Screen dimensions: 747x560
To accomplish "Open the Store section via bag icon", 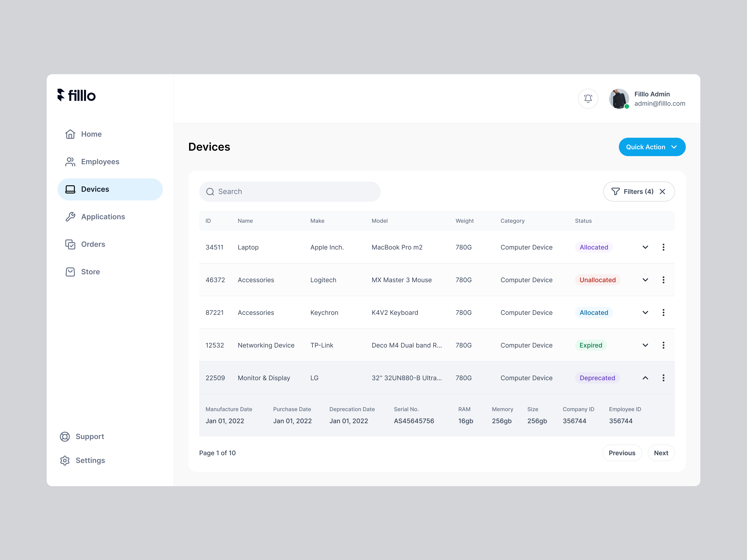I will pos(70,271).
